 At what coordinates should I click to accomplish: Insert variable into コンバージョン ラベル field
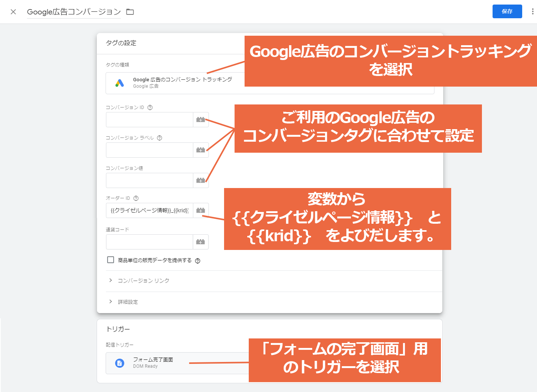click(201, 150)
